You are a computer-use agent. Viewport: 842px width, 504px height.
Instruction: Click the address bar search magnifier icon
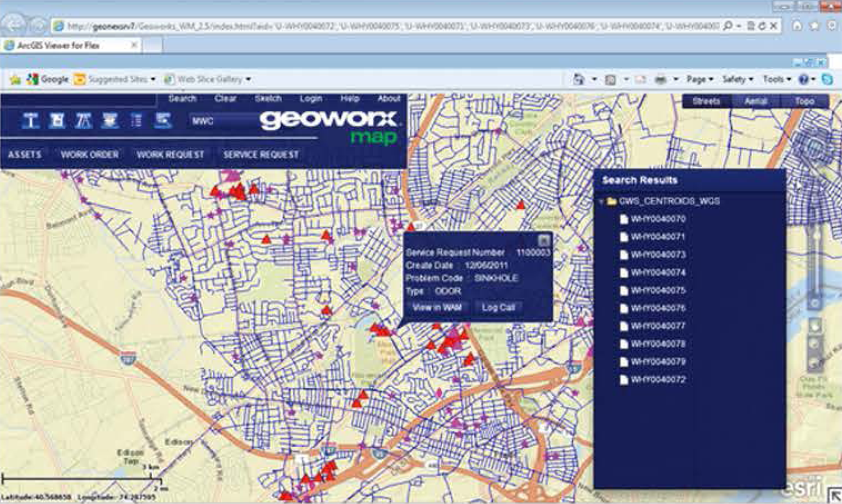[727, 26]
